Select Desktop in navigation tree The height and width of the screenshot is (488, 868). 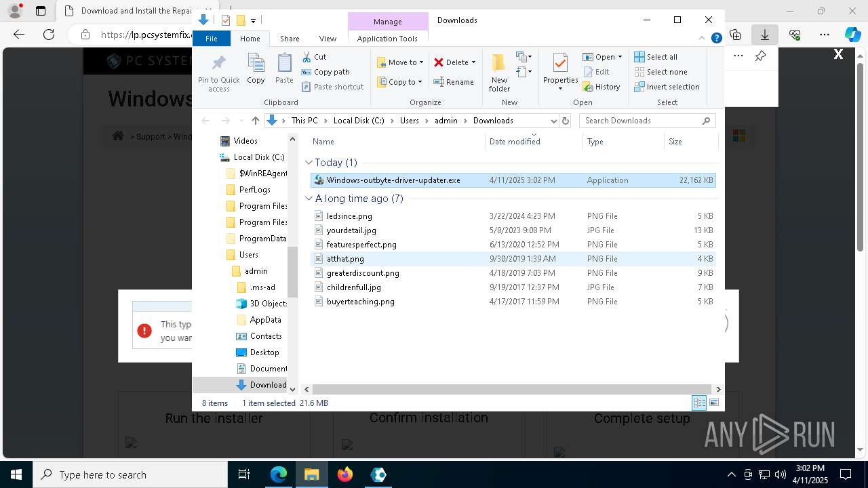click(257, 352)
